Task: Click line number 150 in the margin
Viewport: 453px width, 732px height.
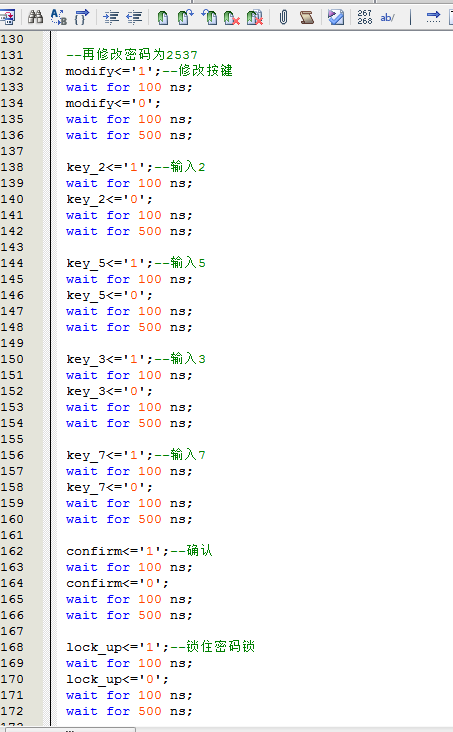Action: click(x=12, y=359)
